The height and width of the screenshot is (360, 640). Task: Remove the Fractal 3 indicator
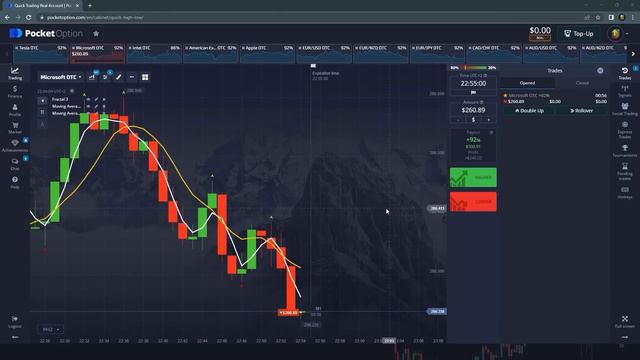click(x=104, y=99)
